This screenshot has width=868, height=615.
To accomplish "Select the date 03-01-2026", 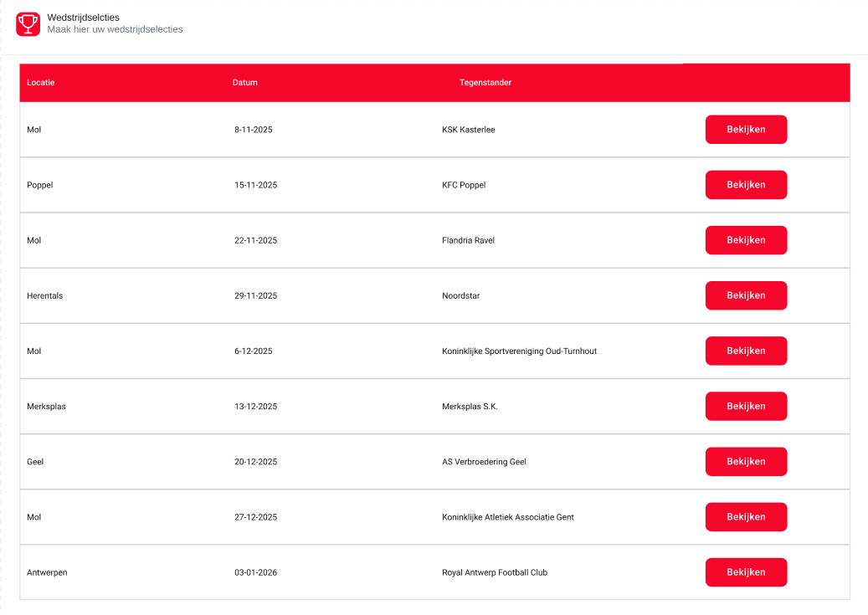I will point(255,572).
